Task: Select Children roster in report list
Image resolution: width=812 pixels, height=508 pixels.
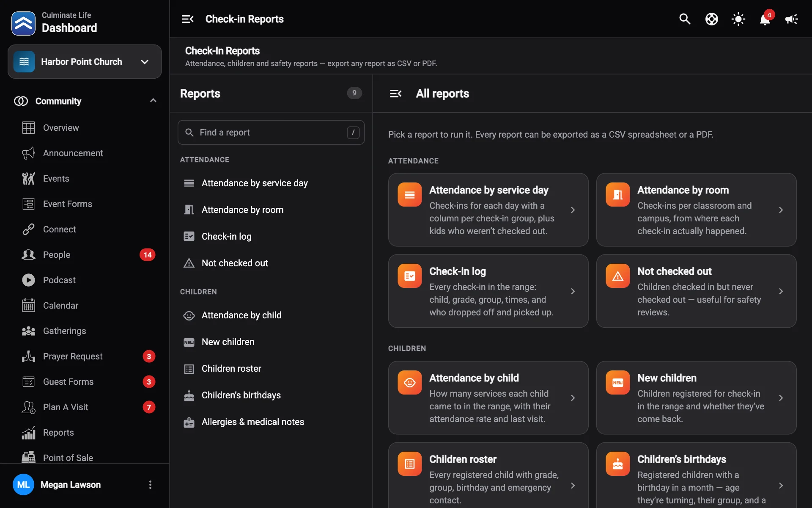Action: pos(271,369)
